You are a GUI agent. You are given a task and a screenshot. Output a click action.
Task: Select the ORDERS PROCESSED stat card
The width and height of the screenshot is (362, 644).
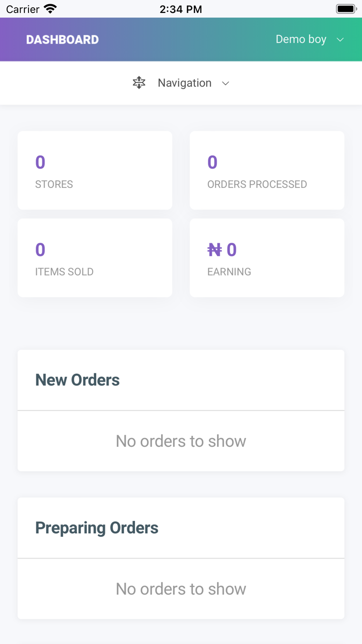tap(267, 170)
